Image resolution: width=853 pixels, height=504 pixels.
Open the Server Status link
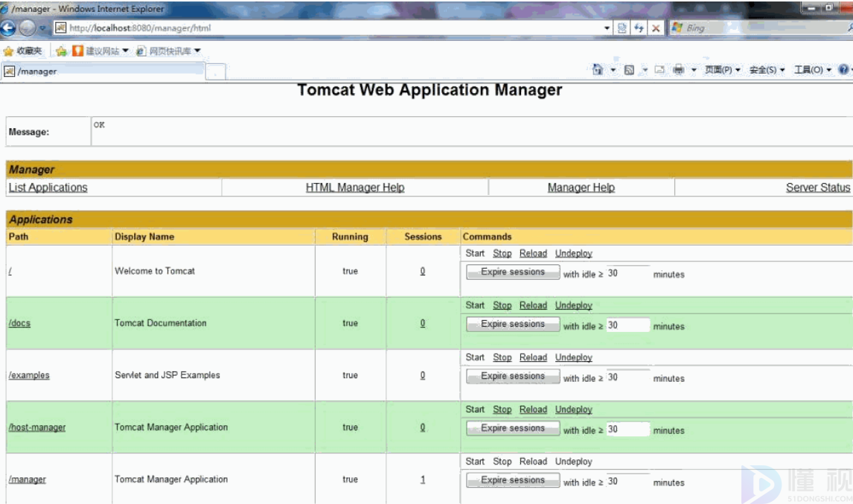[817, 187]
